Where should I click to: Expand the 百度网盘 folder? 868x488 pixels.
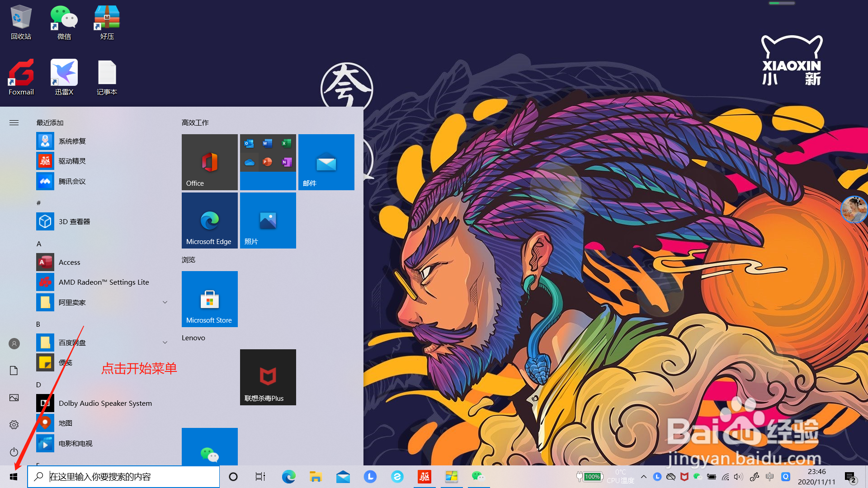[165, 343]
